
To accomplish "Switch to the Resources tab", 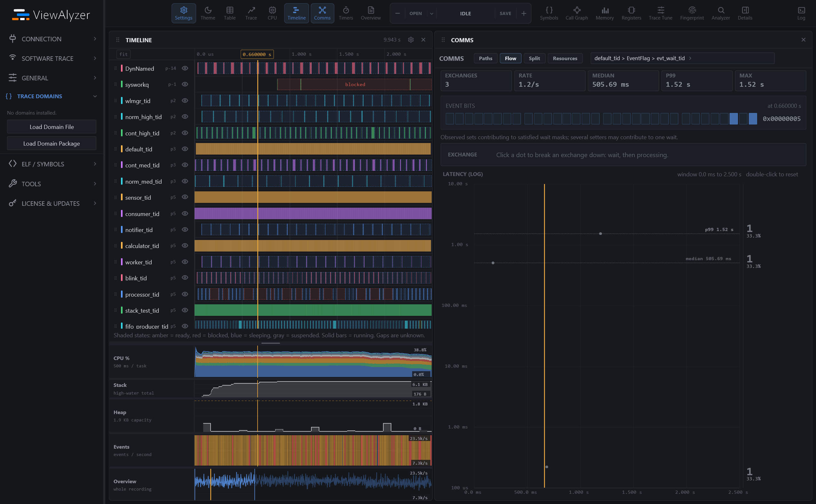I will pos(565,58).
